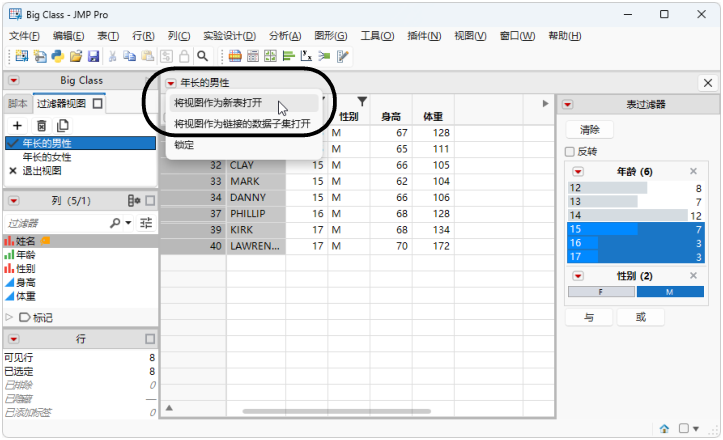The image size is (723, 440).
Task: Close the filter view with X at top right
Action: pyautogui.click(x=708, y=83)
